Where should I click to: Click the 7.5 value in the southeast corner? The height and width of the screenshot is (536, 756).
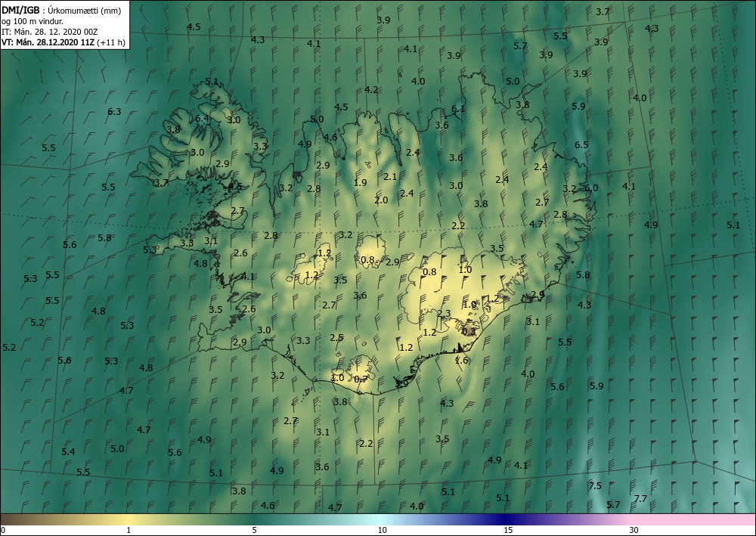pos(595,486)
